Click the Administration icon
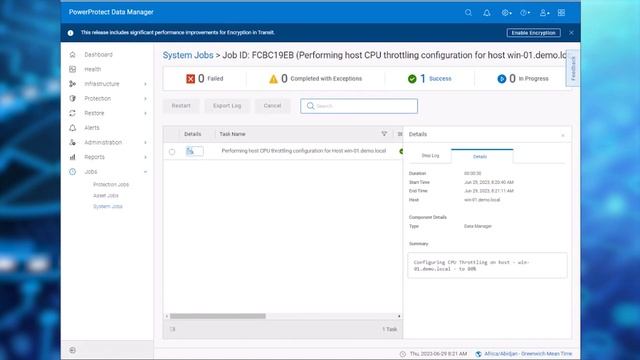The height and width of the screenshot is (360, 640). pos(73,142)
